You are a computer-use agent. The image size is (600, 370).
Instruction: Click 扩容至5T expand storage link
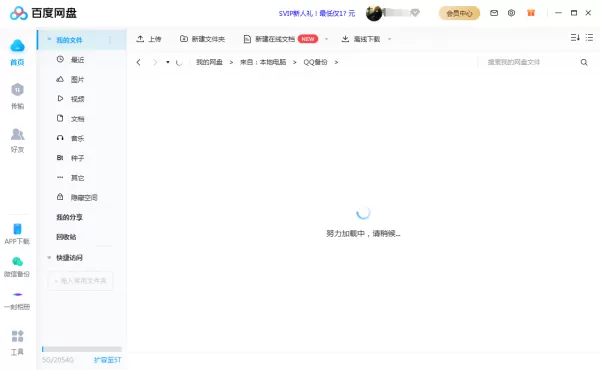[x=108, y=360]
